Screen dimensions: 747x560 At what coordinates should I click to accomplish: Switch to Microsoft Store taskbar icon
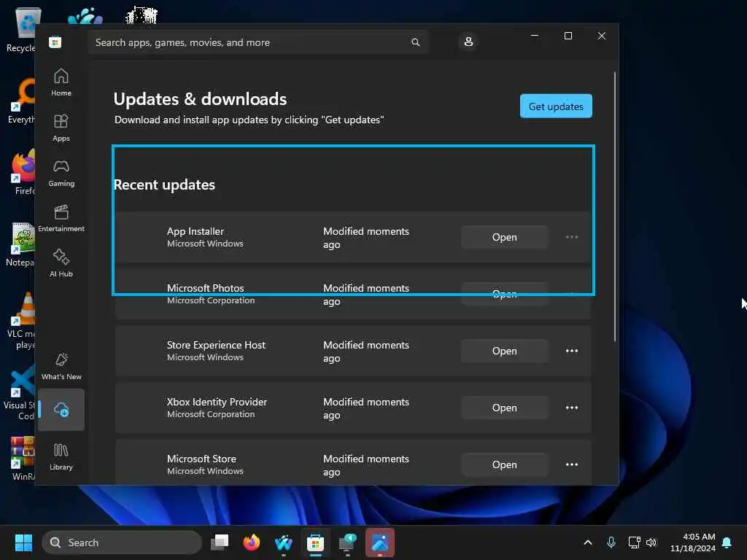click(315, 542)
